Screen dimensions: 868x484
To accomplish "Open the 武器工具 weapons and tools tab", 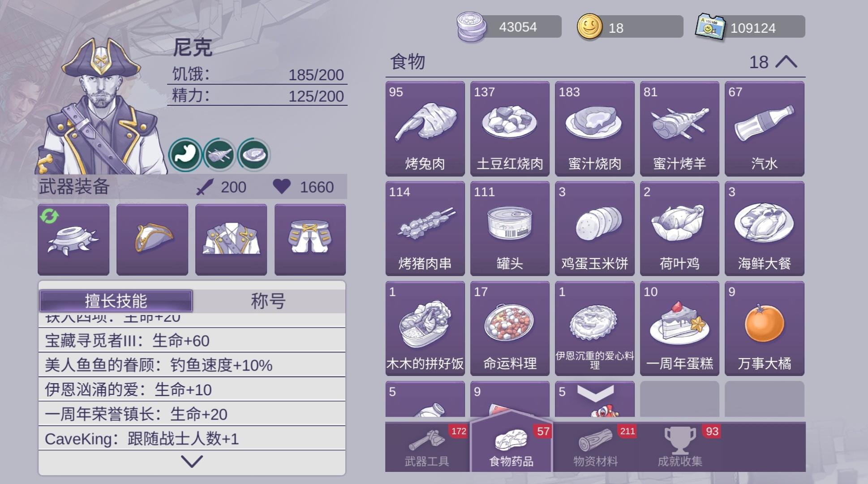I will coord(427,447).
